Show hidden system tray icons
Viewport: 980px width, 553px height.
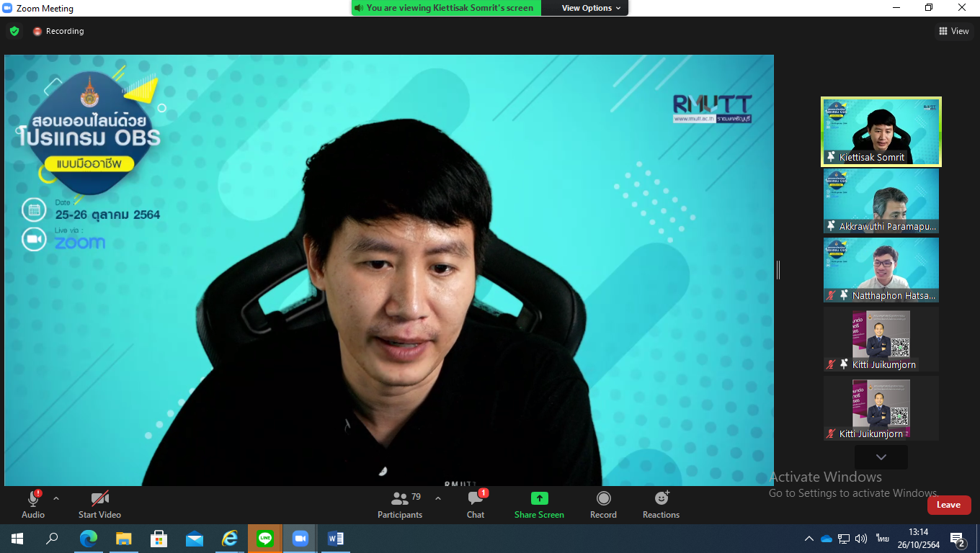(808, 539)
